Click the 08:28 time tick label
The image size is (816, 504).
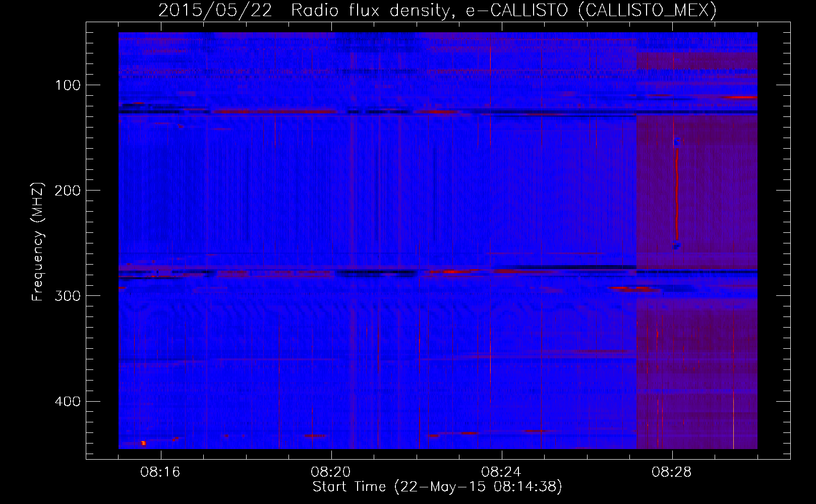(672, 472)
